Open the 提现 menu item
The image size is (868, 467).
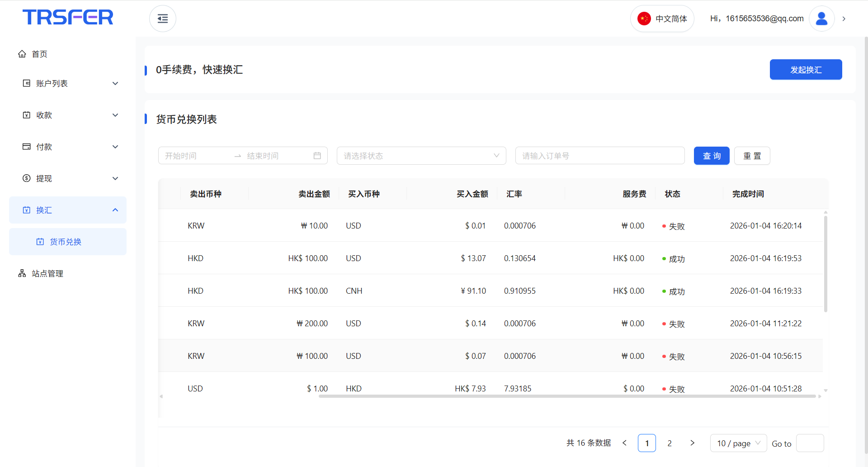(x=44, y=178)
